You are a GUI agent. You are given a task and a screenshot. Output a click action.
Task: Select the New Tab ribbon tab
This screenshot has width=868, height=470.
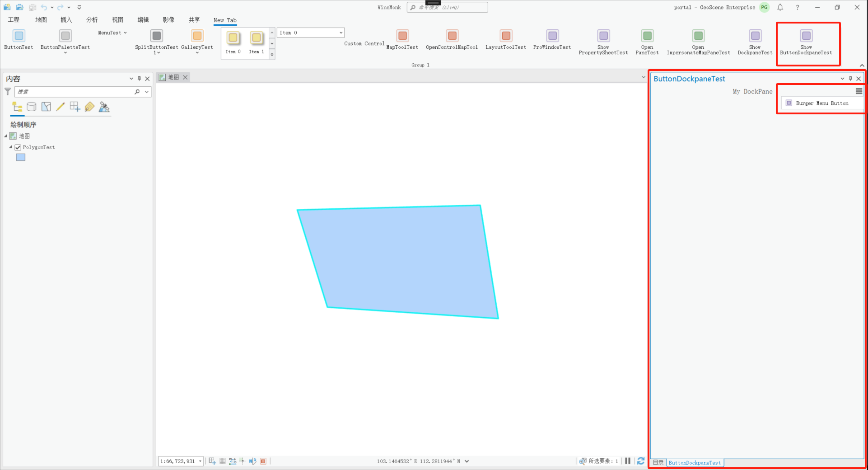[225, 20]
